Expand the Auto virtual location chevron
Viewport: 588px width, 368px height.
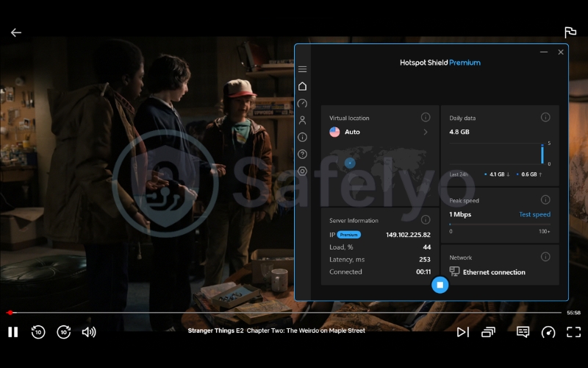tap(426, 132)
